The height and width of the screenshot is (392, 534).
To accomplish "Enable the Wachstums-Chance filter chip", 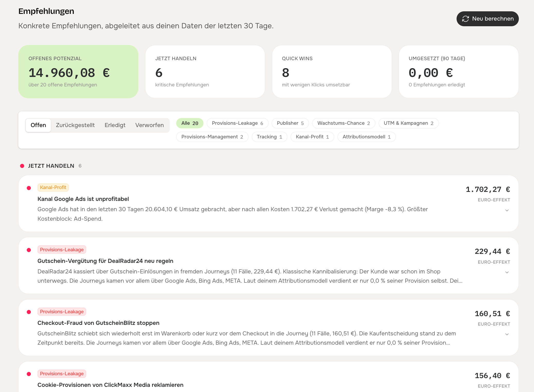I will click(x=344, y=123).
